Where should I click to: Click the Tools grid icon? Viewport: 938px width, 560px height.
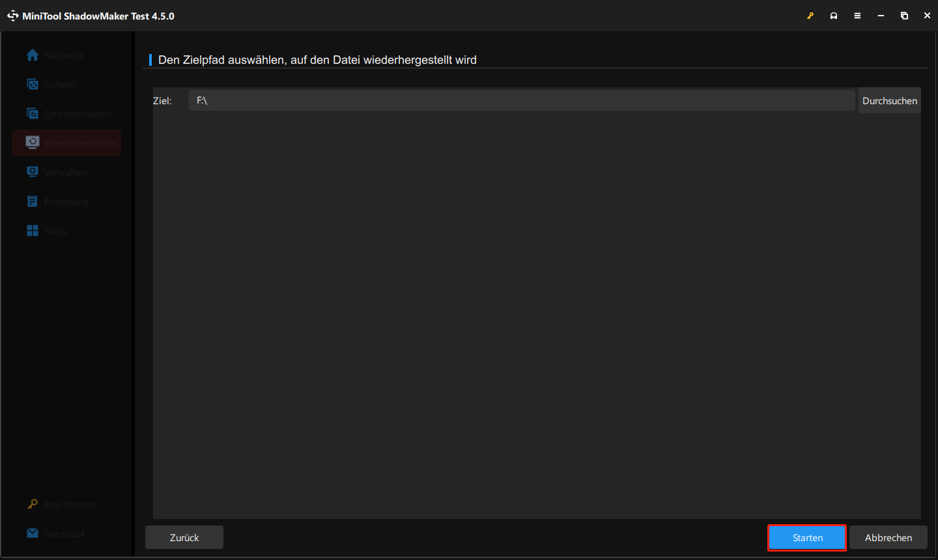[x=33, y=231]
